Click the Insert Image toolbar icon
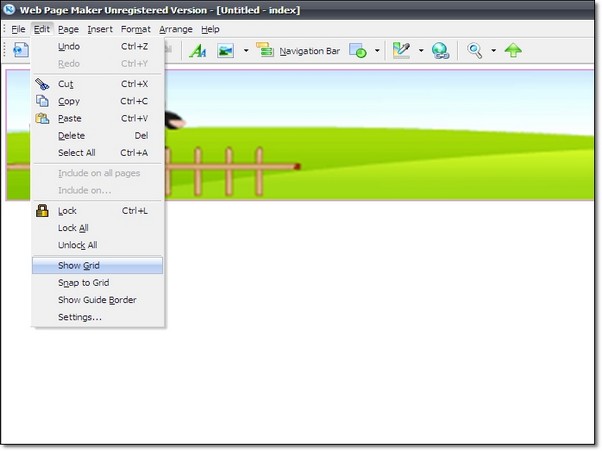 tap(226, 51)
